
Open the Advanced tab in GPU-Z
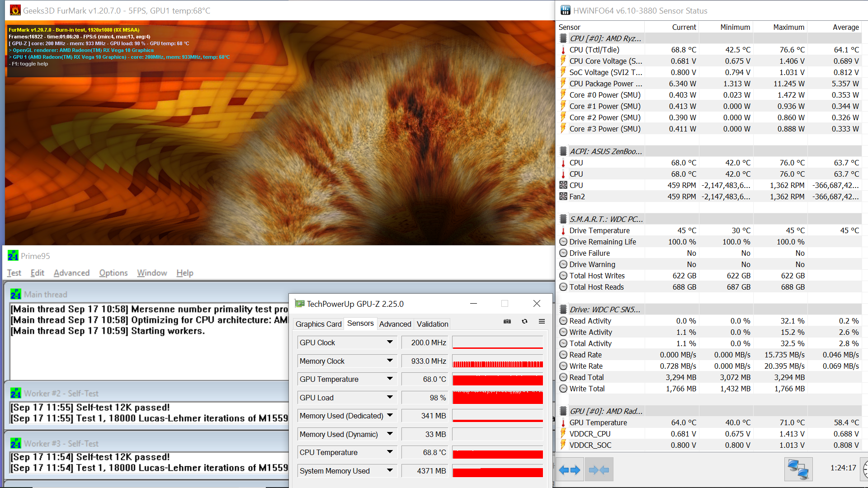(x=395, y=324)
